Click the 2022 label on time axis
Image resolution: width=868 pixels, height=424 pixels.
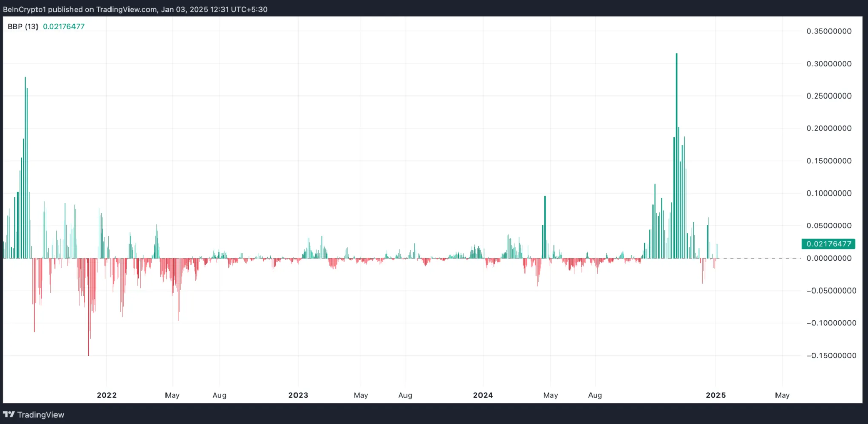tap(107, 395)
